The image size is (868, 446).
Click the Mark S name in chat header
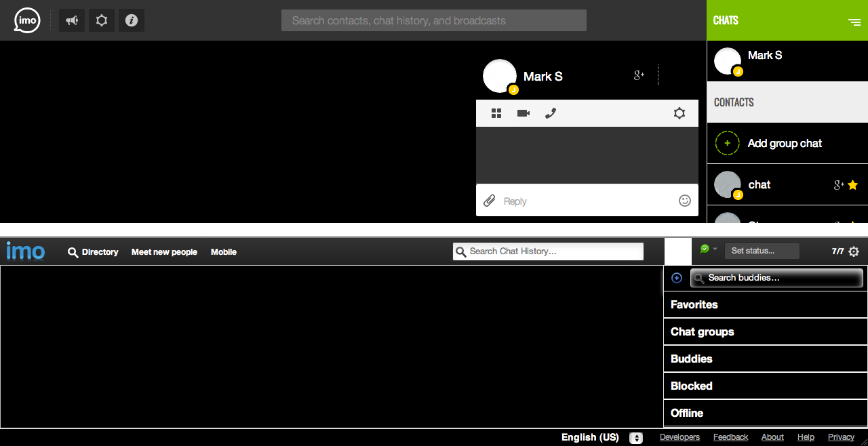[x=543, y=77]
